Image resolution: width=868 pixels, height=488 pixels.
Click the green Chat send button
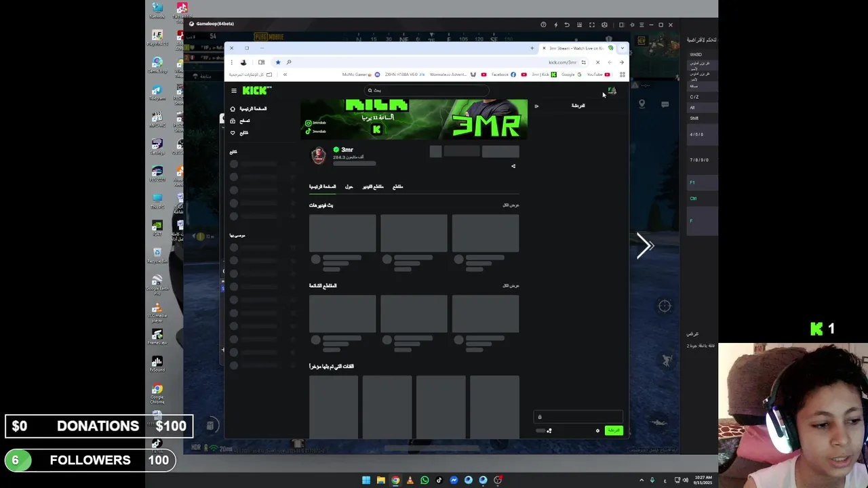pos(613,430)
